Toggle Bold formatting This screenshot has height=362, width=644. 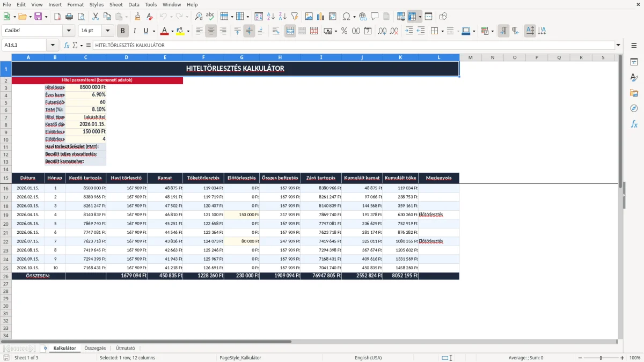point(123,31)
